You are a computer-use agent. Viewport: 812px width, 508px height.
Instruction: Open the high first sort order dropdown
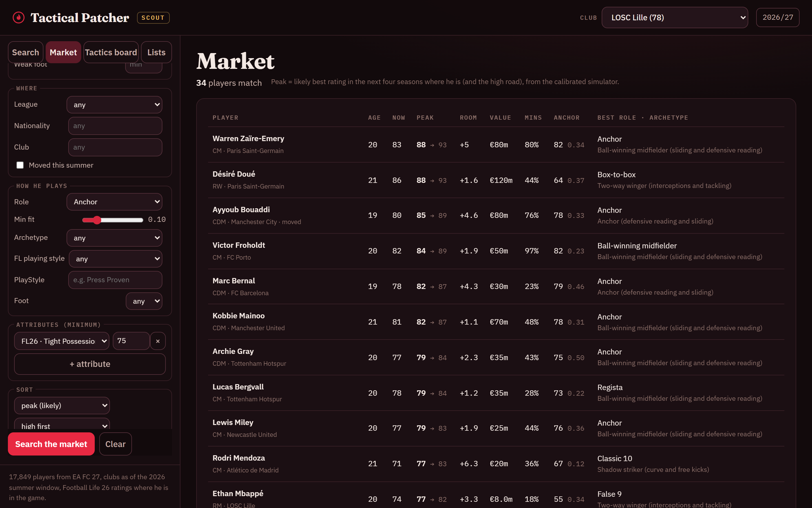62,424
